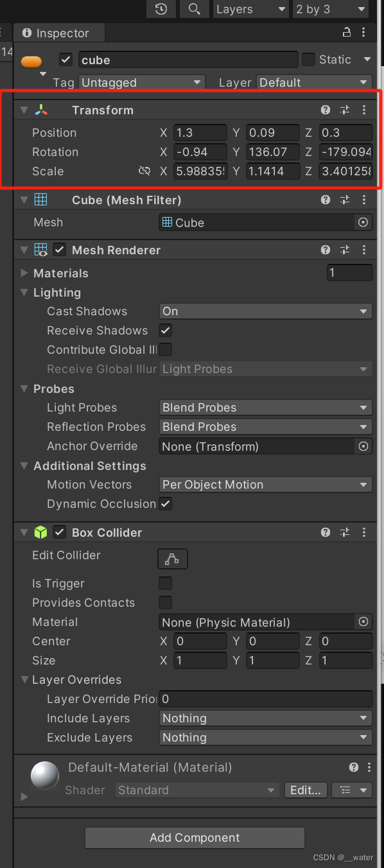Click the Inspector lock padlock icon
This screenshot has height=868, width=384.
[x=345, y=32]
